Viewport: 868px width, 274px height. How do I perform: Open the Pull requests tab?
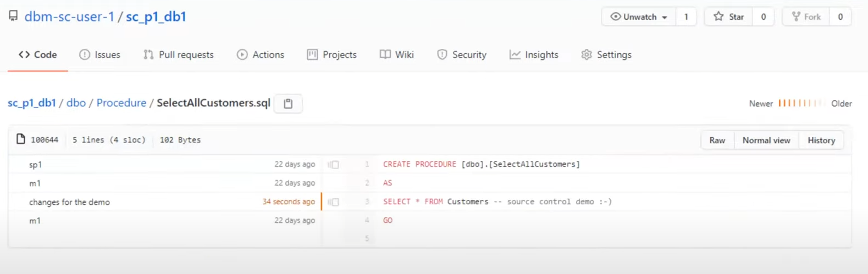coord(179,55)
